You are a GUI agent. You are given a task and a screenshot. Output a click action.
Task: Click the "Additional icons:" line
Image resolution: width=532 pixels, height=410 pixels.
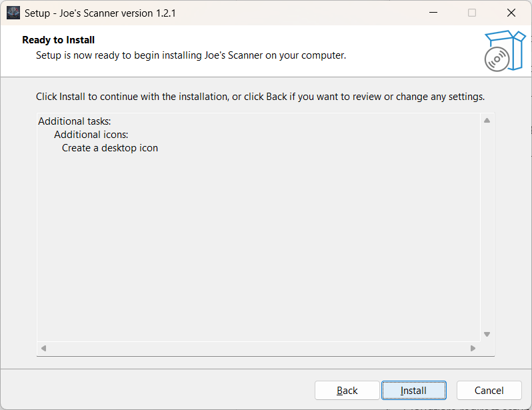tap(91, 135)
